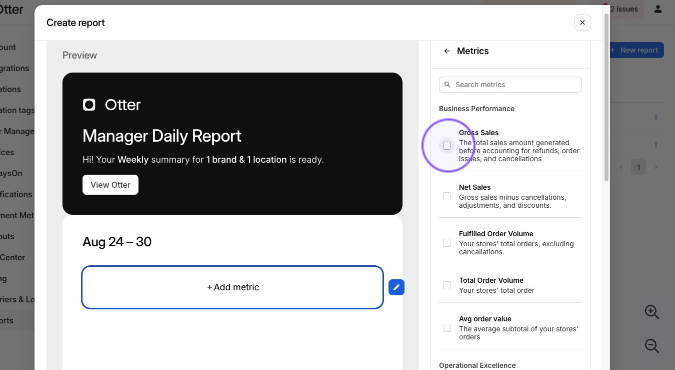
Task: Enable the Net Sales checkbox
Action: (x=447, y=196)
